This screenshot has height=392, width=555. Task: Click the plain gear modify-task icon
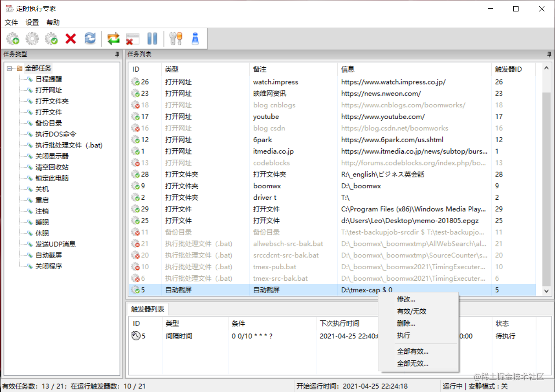(x=32, y=39)
